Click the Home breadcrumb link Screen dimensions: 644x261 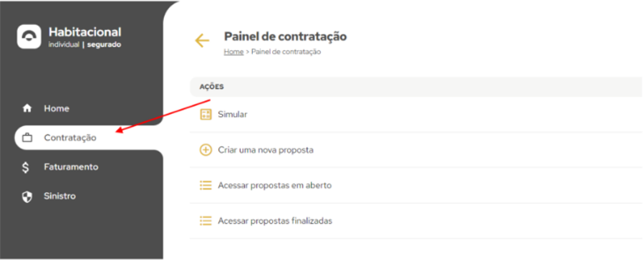point(234,52)
